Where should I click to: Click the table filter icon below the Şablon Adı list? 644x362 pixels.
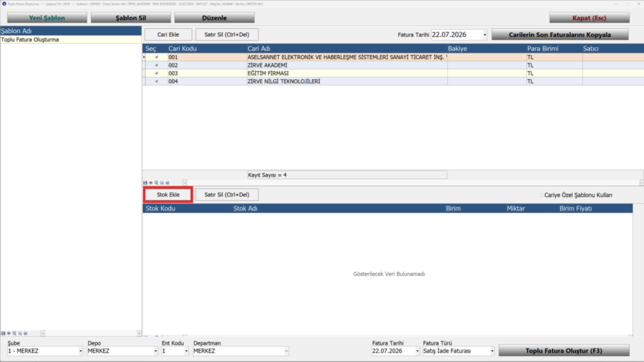(14, 333)
